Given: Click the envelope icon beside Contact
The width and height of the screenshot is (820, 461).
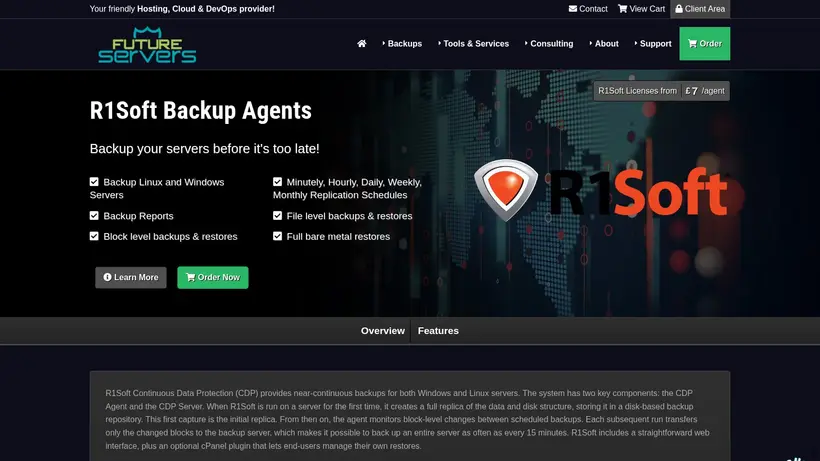Looking at the screenshot, I should click(573, 8).
